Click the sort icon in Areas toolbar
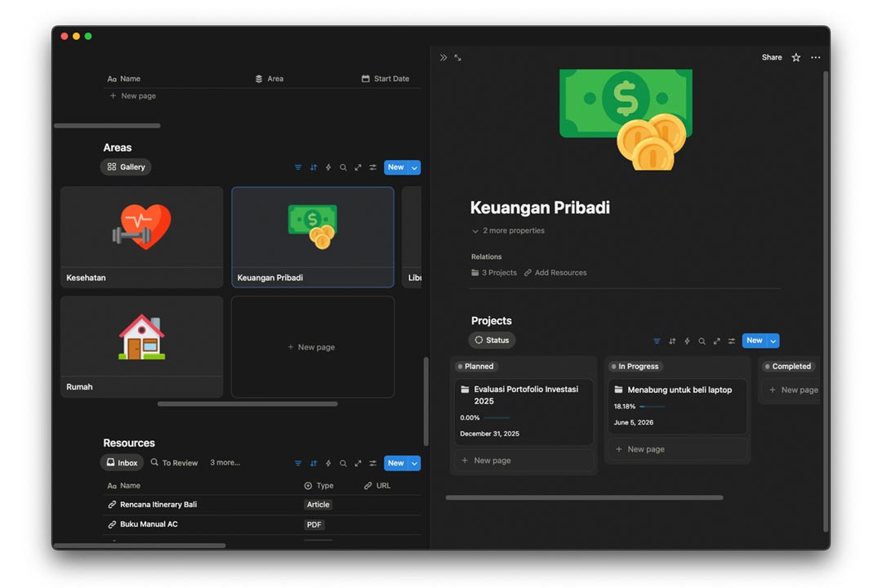Image resolution: width=882 pixels, height=588 pixels. click(314, 167)
